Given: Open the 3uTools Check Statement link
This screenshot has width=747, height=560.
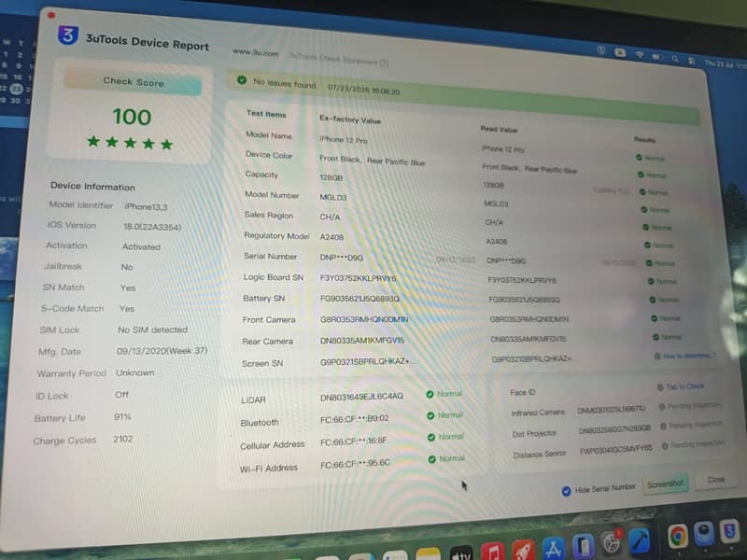Looking at the screenshot, I should point(333,59).
